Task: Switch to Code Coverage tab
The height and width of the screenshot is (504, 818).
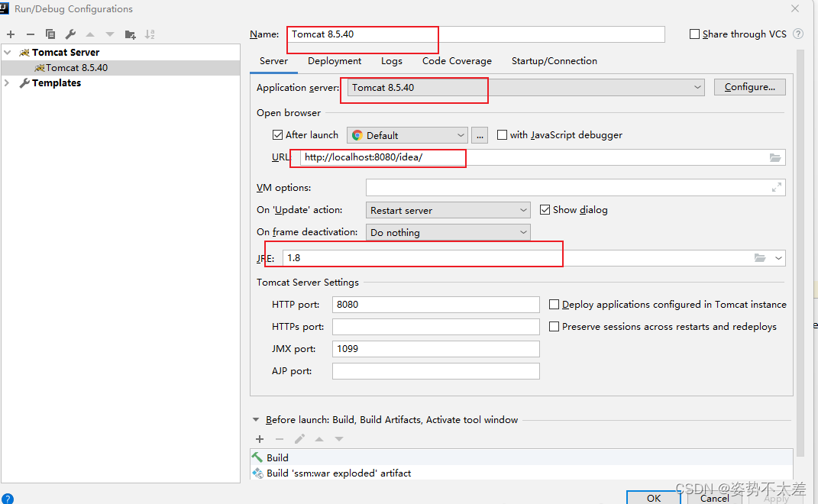Action: pos(457,61)
